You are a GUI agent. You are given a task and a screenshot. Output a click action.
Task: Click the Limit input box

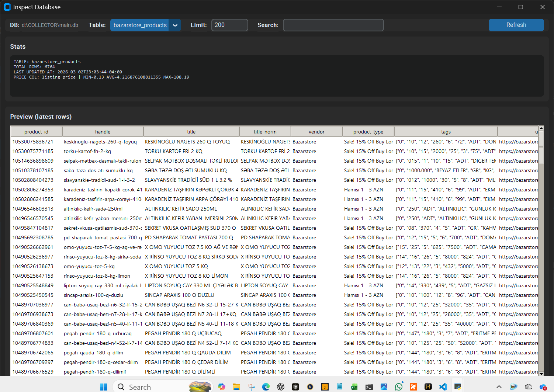coord(229,25)
